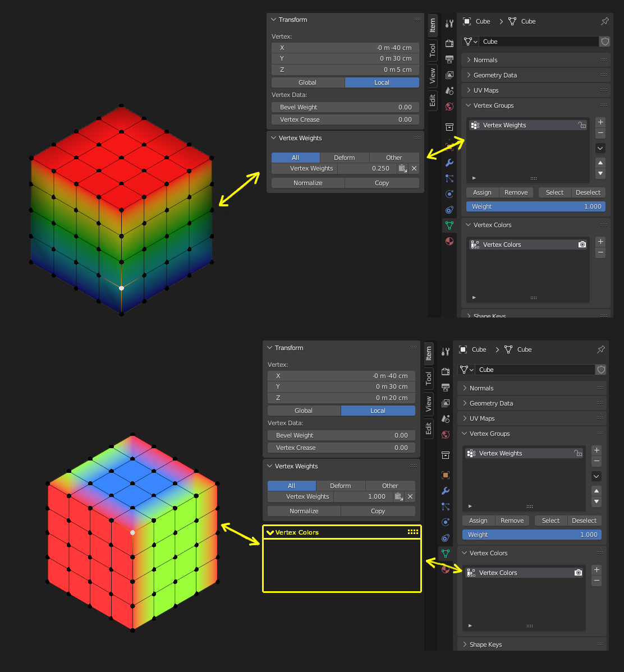This screenshot has height=672, width=624.
Task: Switch to View tab in lower sidebar
Action: pyautogui.click(x=428, y=404)
